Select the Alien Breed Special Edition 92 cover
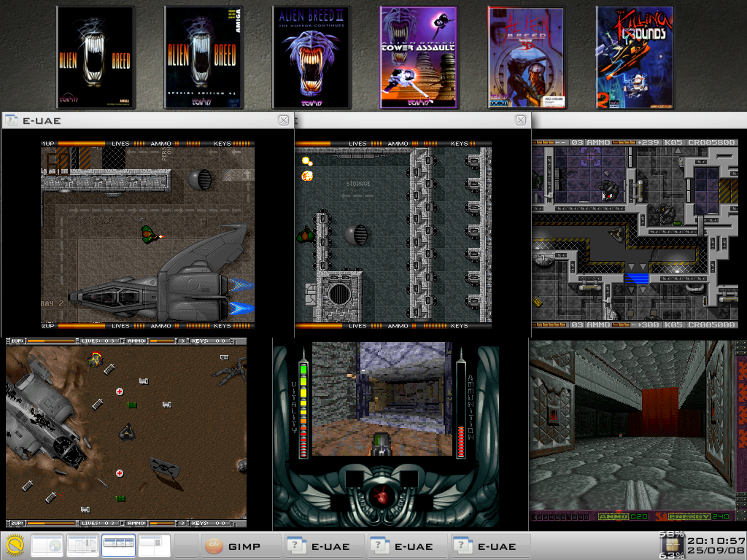747x560 pixels. [204, 58]
